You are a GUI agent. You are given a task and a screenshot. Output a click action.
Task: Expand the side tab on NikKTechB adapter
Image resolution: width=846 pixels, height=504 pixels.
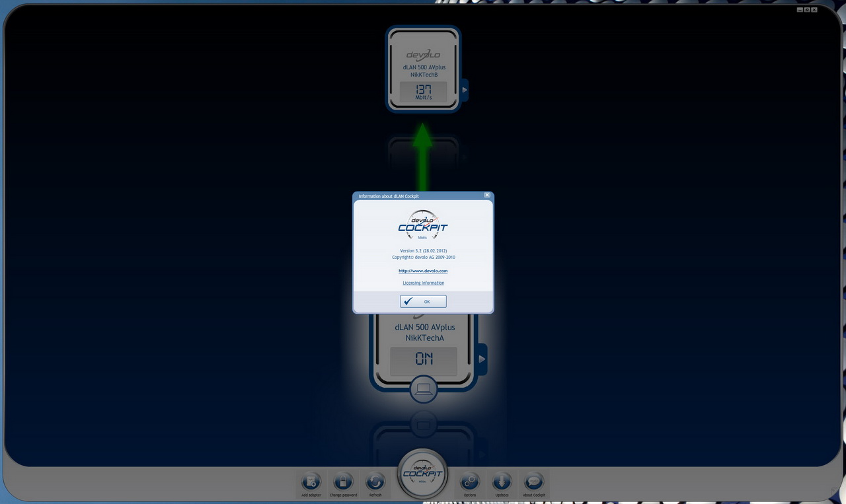pyautogui.click(x=465, y=90)
